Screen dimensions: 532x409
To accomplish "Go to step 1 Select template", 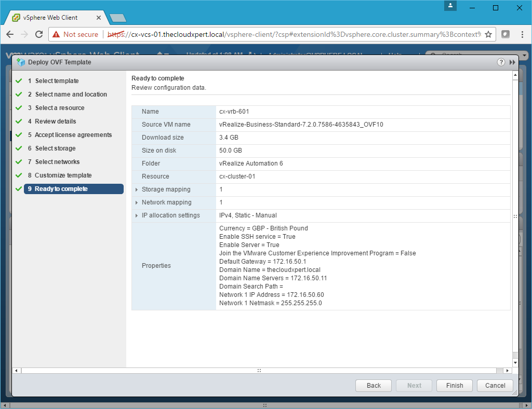I will pyautogui.click(x=57, y=81).
